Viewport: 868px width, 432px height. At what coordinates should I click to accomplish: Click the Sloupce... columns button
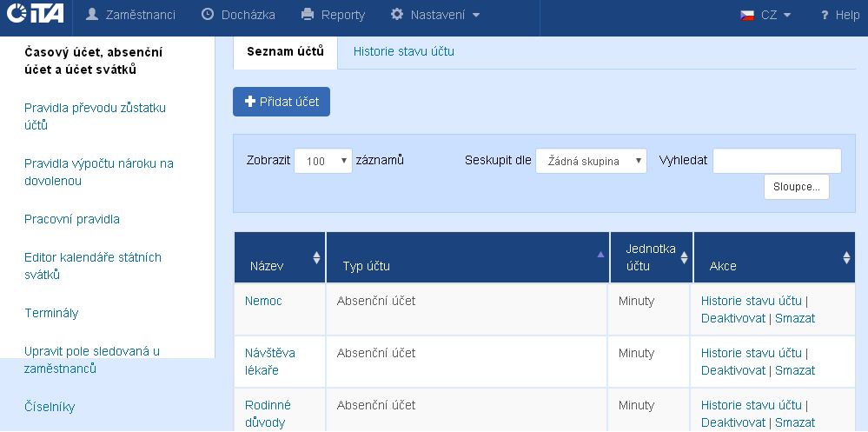[x=796, y=187]
